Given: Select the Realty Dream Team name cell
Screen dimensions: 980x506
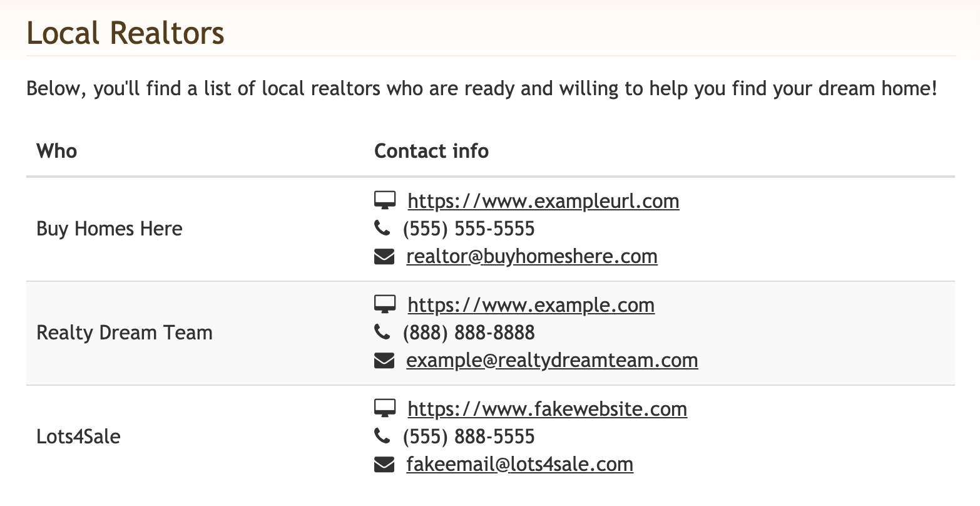Looking at the screenshot, I should tap(125, 333).
